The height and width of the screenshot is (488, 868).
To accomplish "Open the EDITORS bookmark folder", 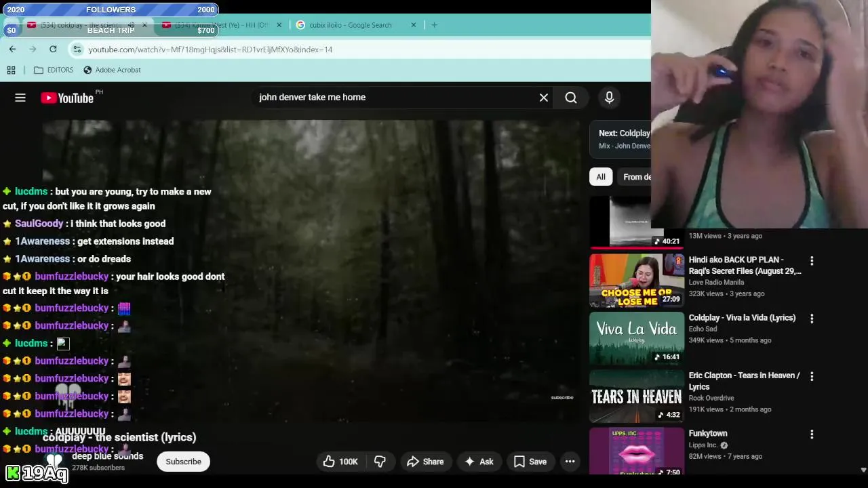I will (54, 70).
